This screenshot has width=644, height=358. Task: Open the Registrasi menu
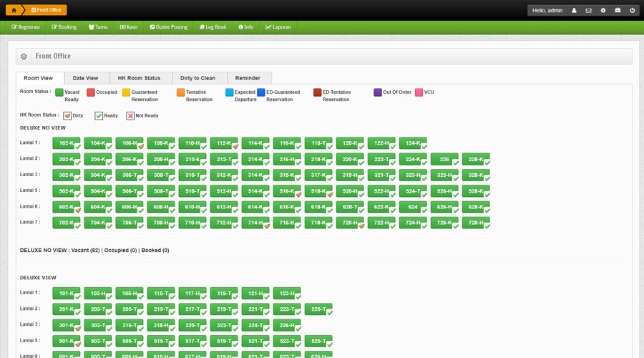click(x=26, y=27)
